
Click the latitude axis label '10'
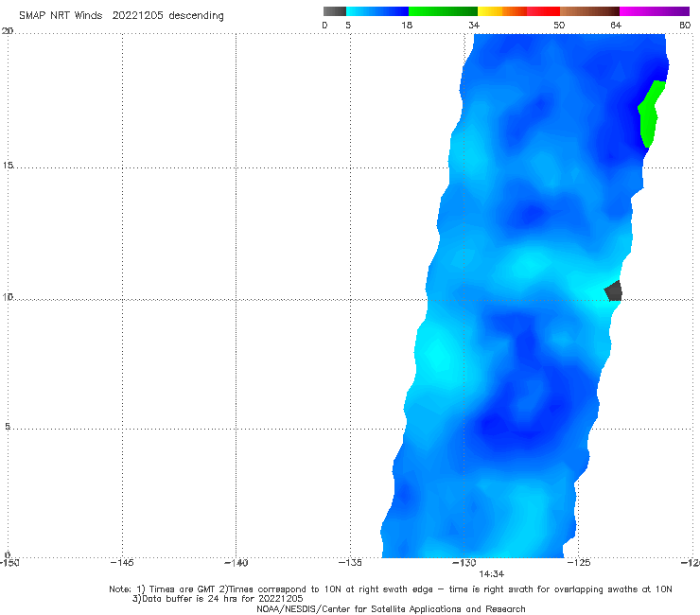[x=8, y=296]
